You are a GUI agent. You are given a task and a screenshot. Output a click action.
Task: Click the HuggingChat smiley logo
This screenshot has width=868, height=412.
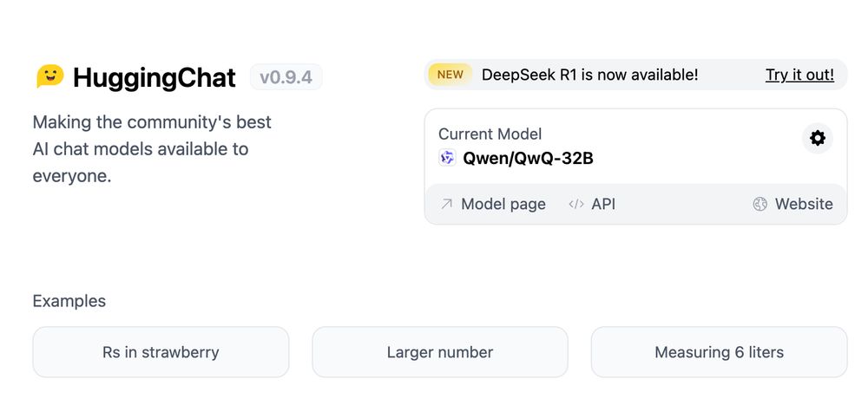tap(49, 77)
